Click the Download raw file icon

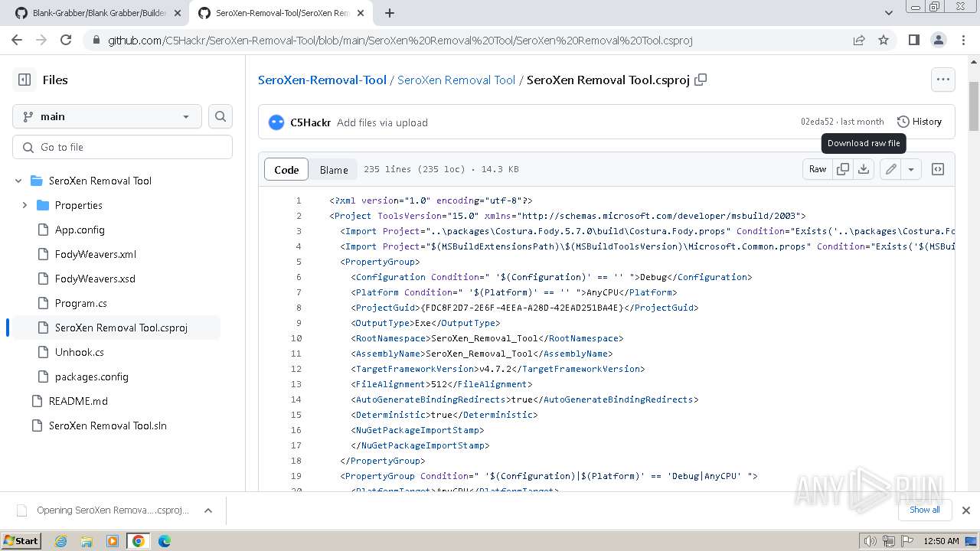click(864, 169)
